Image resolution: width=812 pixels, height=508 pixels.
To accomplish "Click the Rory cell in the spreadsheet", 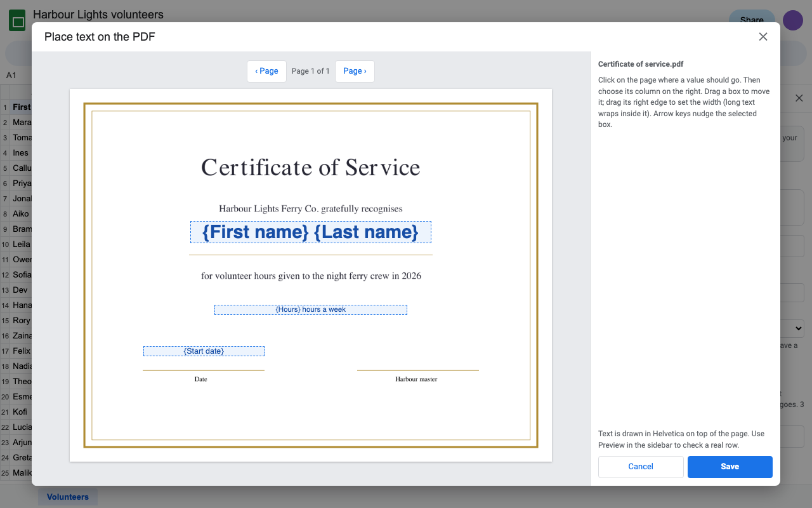I will tap(21, 321).
